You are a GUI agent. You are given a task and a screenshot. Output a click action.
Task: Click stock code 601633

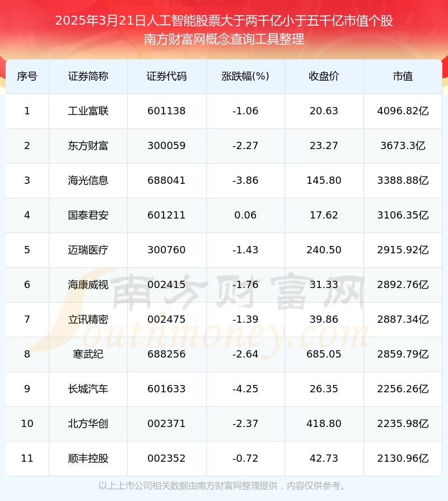[166, 389]
